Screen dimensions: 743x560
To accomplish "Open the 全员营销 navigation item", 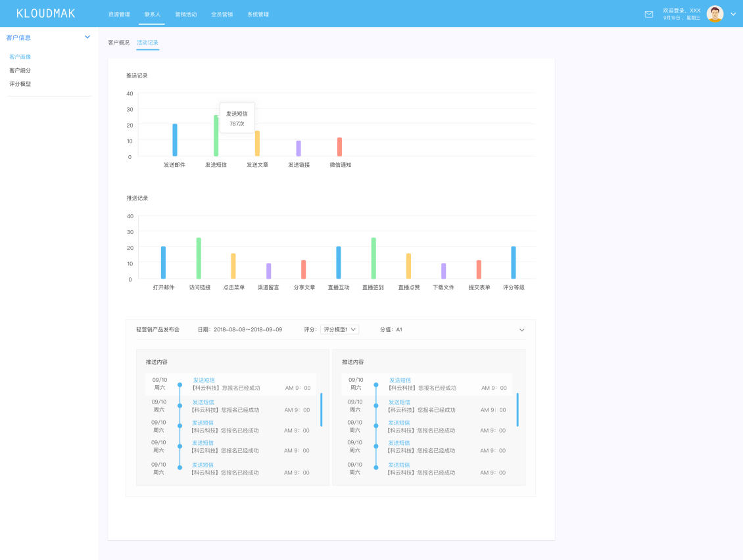I will tap(222, 14).
